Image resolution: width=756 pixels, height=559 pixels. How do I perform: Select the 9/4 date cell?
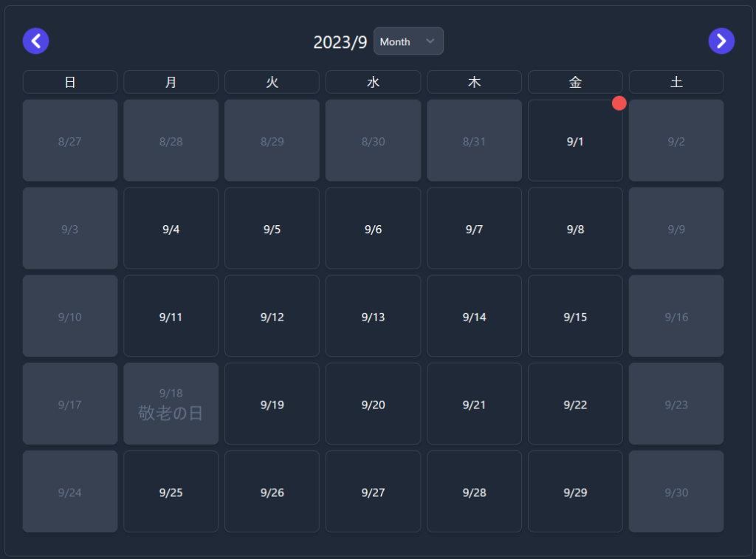pyautogui.click(x=171, y=228)
